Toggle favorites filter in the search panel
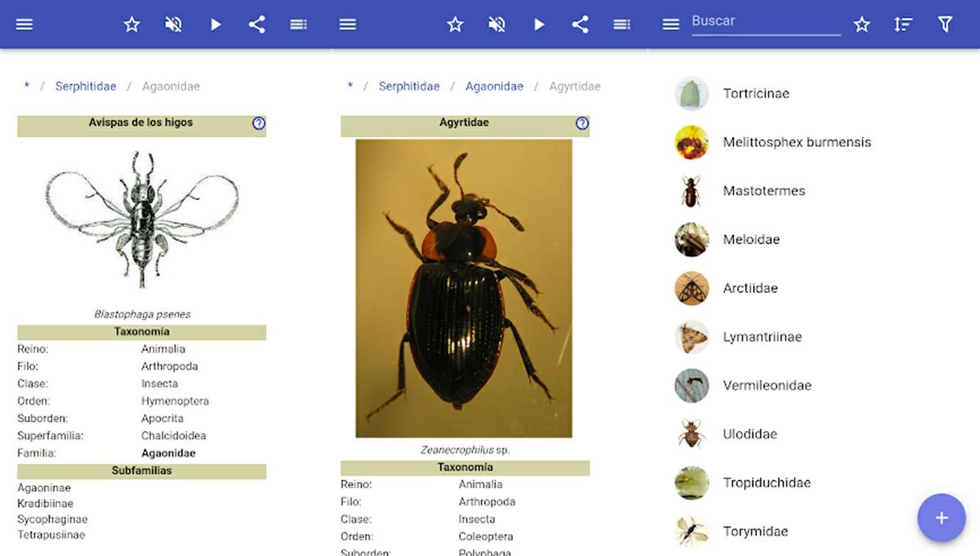 (862, 24)
